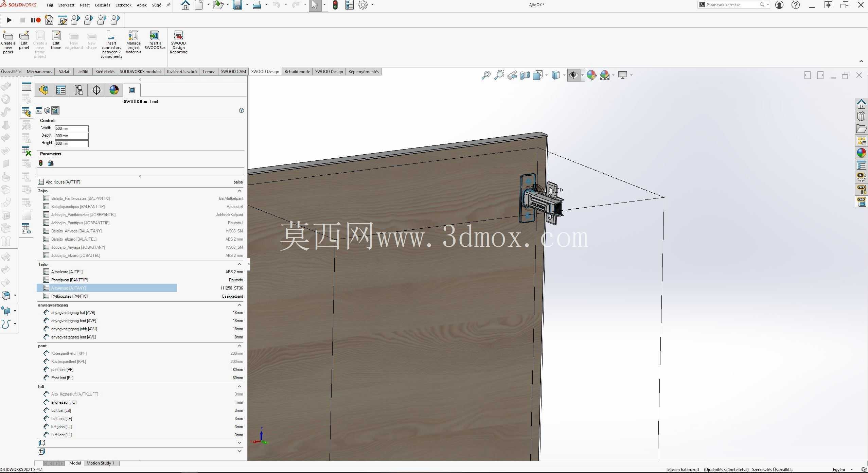The width and height of the screenshot is (868, 473).
Task: Open the Section View tool
Action: (x=525, y=75)
